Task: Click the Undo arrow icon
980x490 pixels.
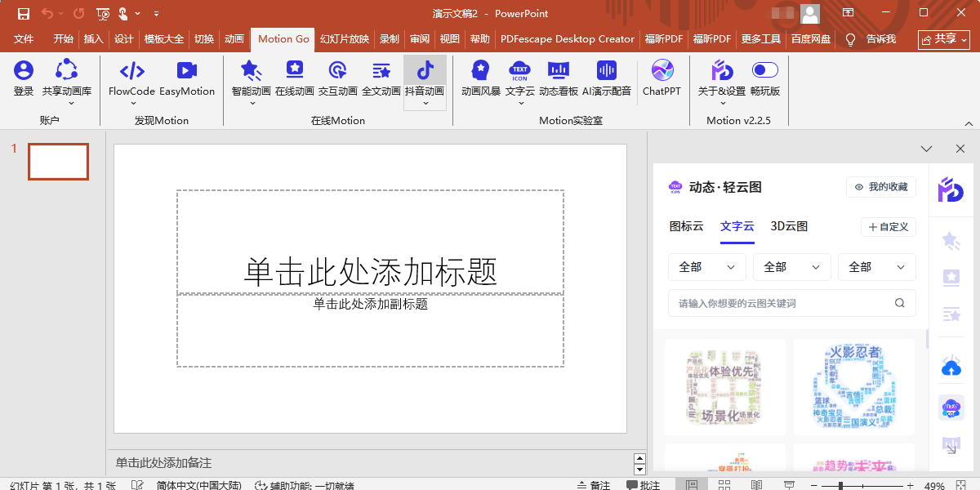Action: [47, 13]
